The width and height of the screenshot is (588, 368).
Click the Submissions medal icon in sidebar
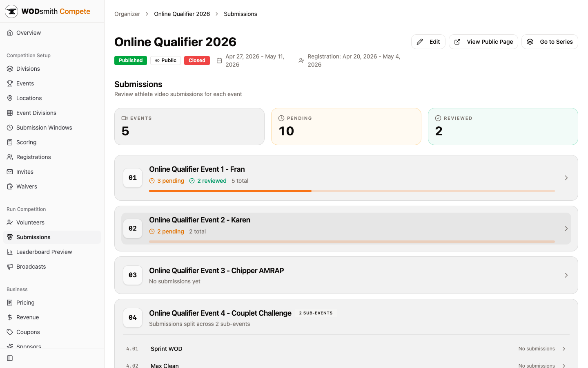10,237
